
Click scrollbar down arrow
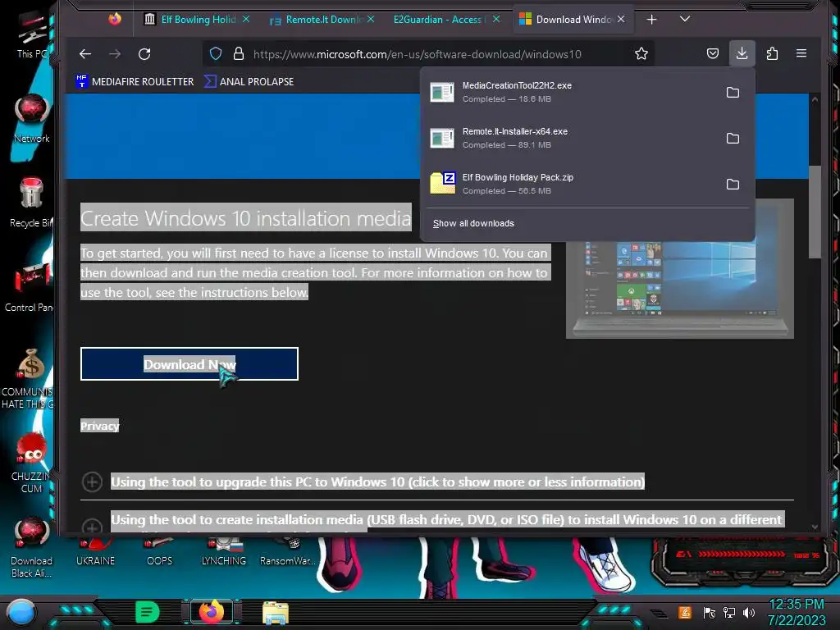click(x=815, y=527)
